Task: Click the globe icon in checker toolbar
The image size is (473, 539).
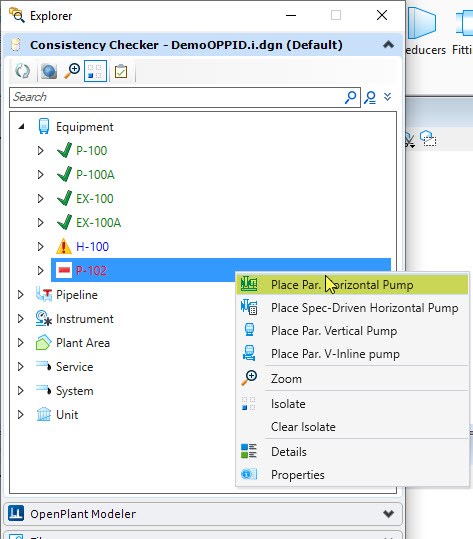Action: 49,72
